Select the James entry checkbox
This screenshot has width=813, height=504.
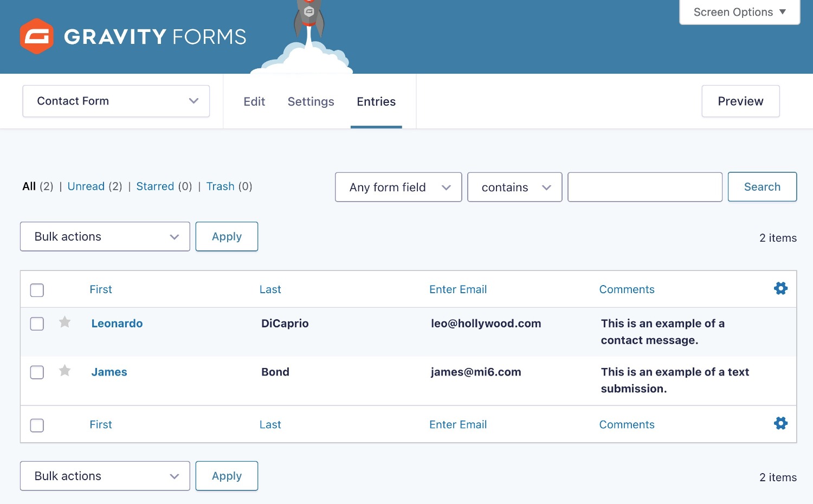tap(37, 372)
